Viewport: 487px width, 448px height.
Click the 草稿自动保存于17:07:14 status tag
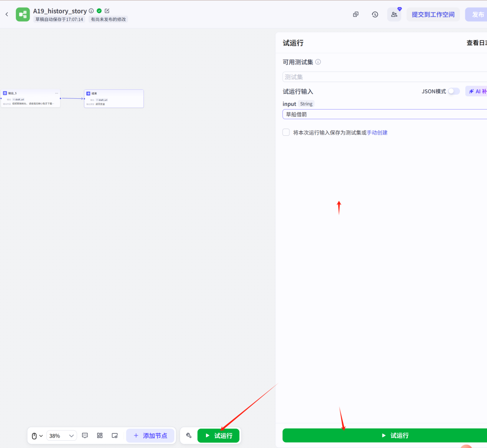(59, 19)
